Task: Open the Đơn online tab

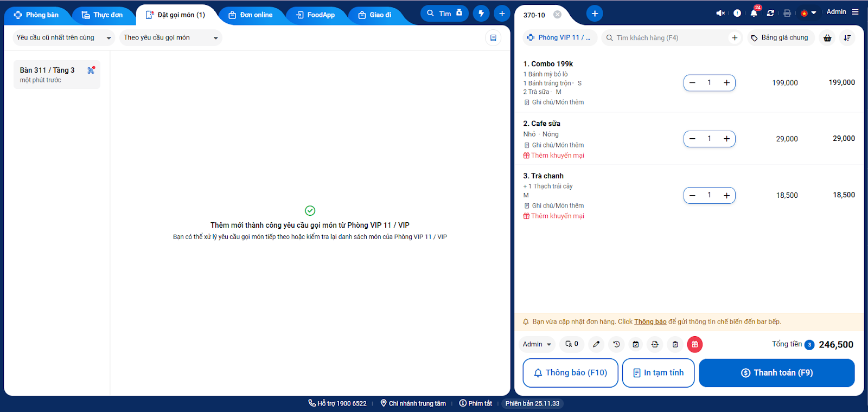Action: 250,15
